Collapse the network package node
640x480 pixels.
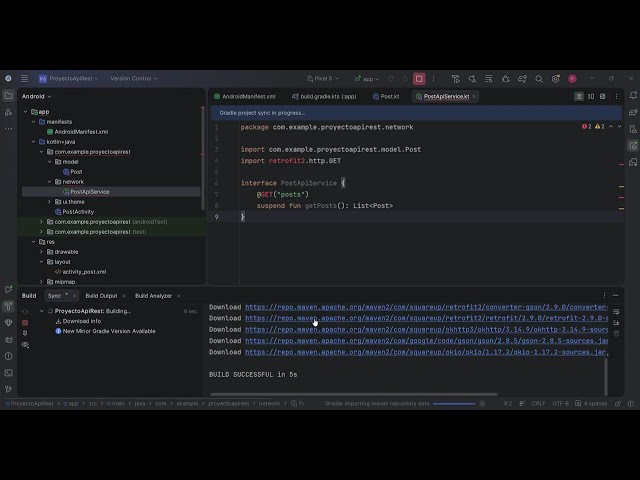49,182
